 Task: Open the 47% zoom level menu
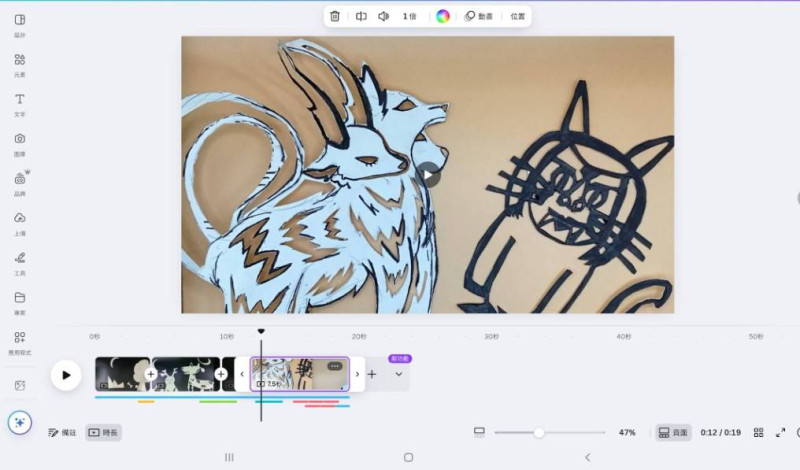[627, 433]
